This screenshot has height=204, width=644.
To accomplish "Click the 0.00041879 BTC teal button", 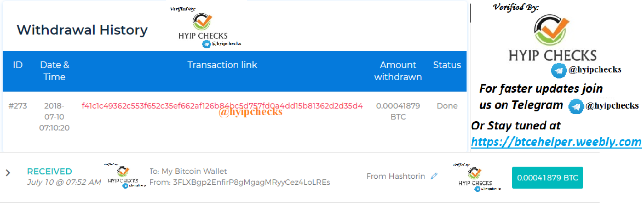I will (548, 178).
